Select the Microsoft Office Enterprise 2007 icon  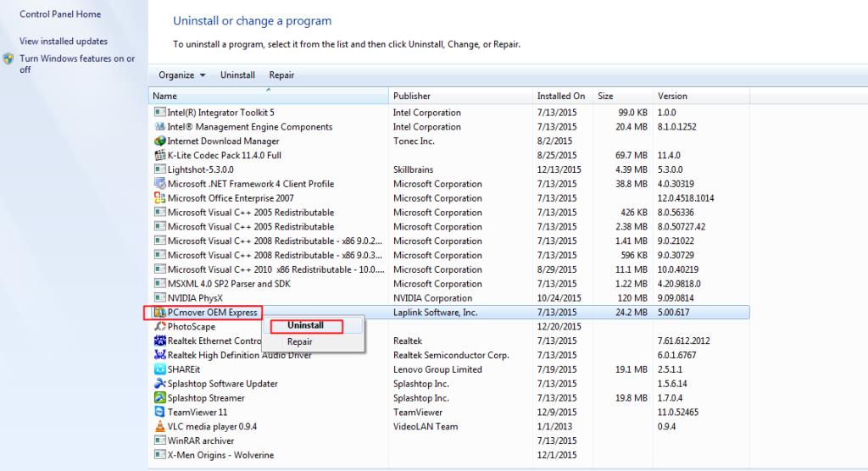(x=160, y=198)
